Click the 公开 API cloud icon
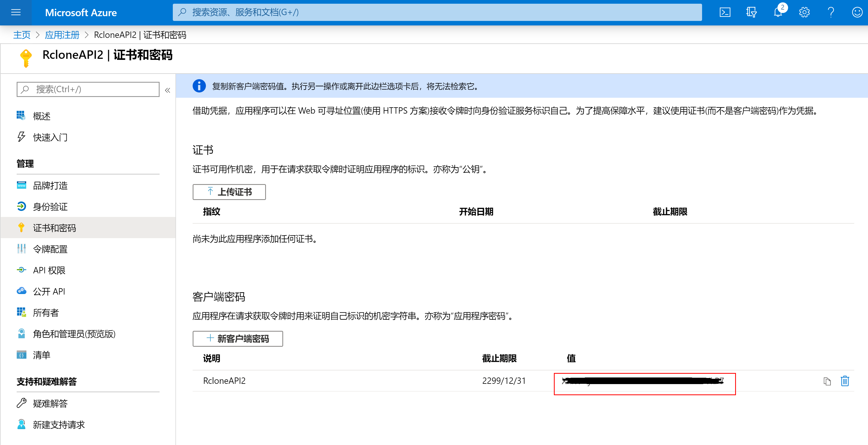 click(x=21, y=291)
